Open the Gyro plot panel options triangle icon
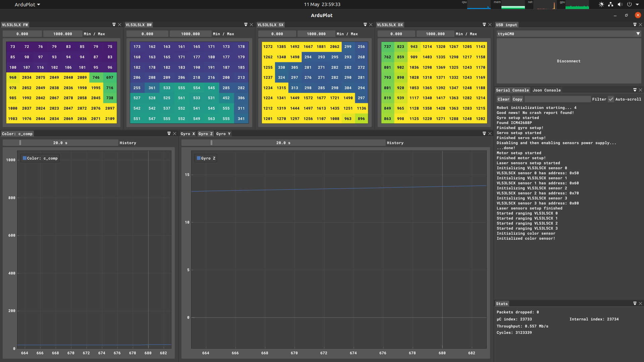 (x=484, y=134)
